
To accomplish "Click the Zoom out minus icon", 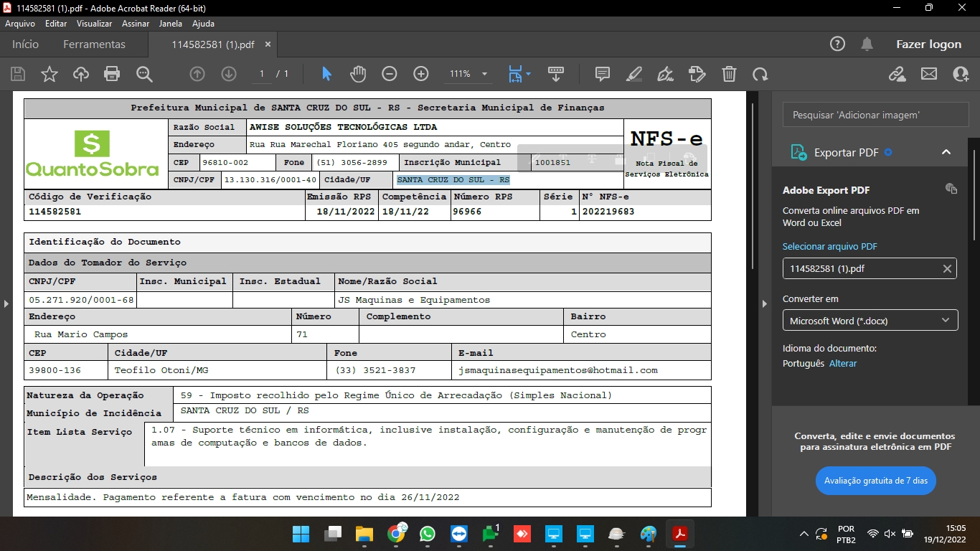I will point(389,74).
